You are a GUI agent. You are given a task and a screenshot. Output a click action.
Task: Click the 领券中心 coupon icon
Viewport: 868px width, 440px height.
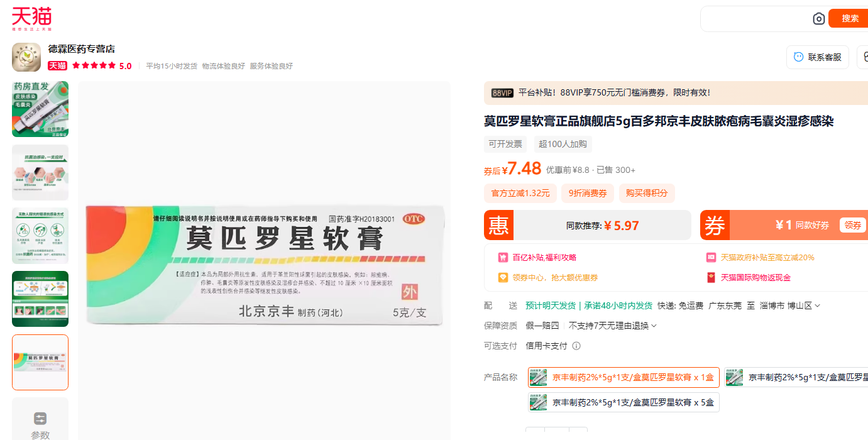tap(503, 277)
